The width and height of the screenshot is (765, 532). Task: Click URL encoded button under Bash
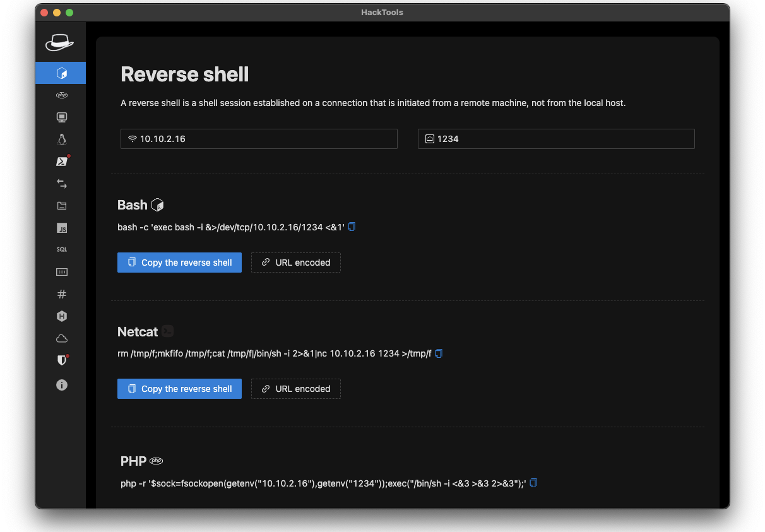pyautogui.click(x=296, y=263)
